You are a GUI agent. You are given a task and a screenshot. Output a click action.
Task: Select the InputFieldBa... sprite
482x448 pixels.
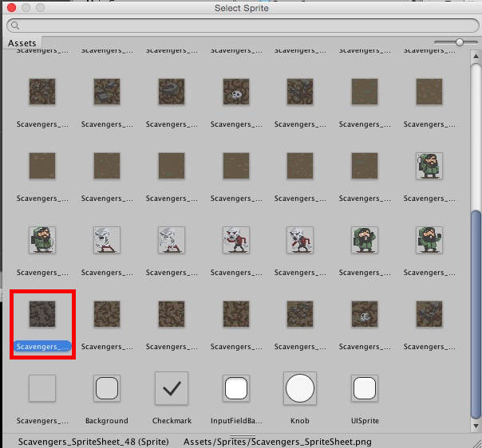click(236, 388)
